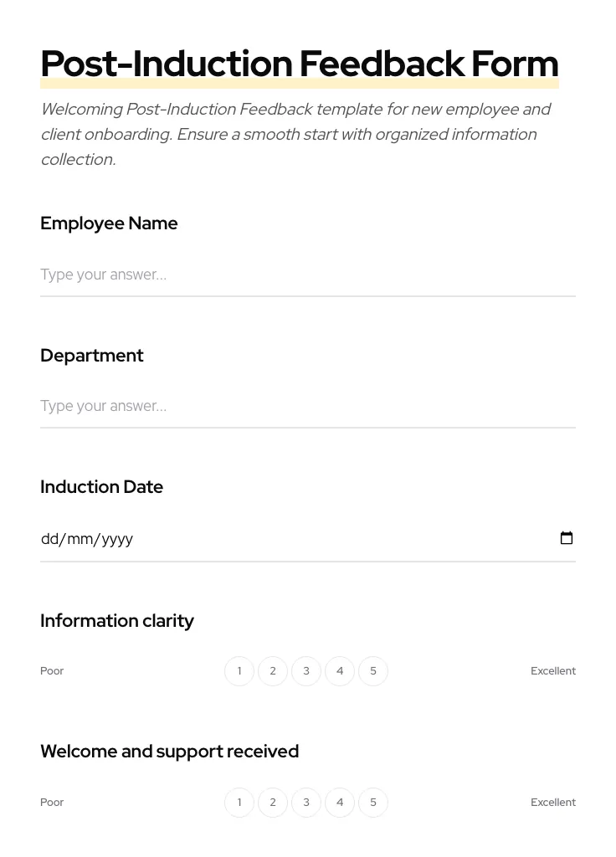
Task: Rate Welcome and support received as 4
Action: click(340, 803)
